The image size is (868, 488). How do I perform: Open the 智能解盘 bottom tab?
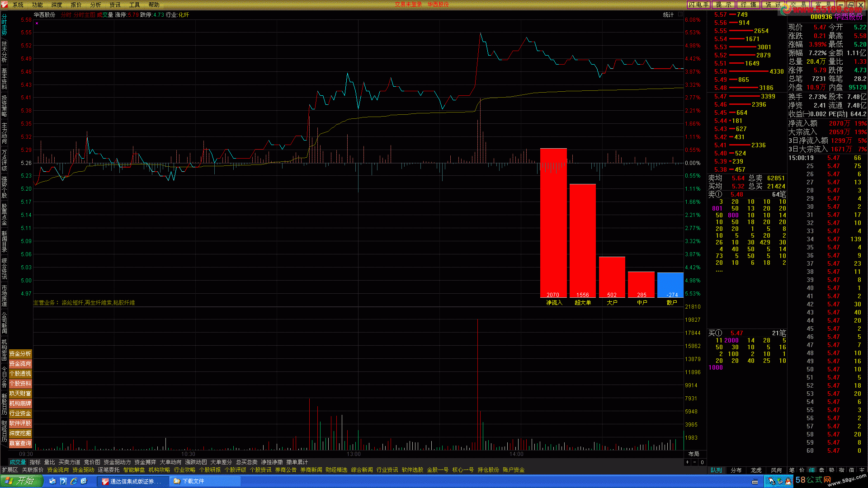(x=134, y=470)
